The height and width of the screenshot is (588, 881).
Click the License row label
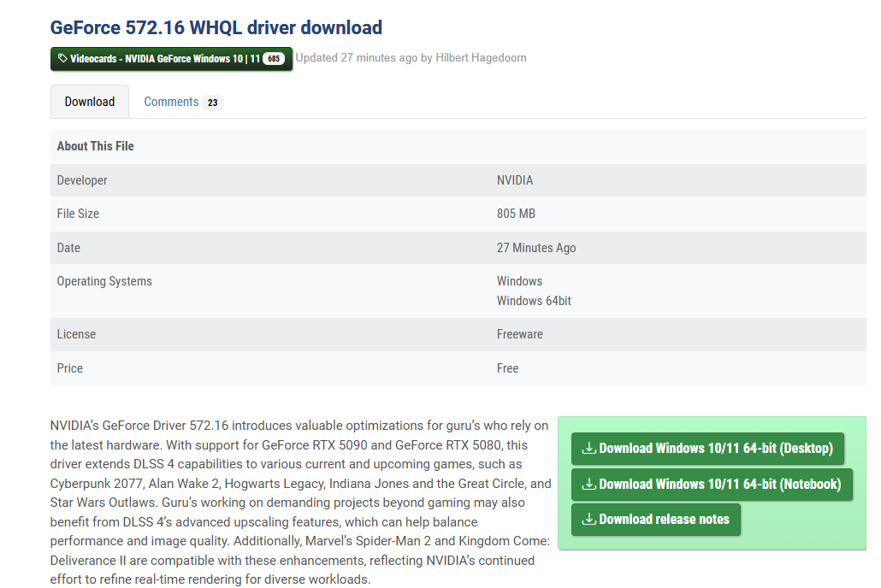[x=76, y=334]
